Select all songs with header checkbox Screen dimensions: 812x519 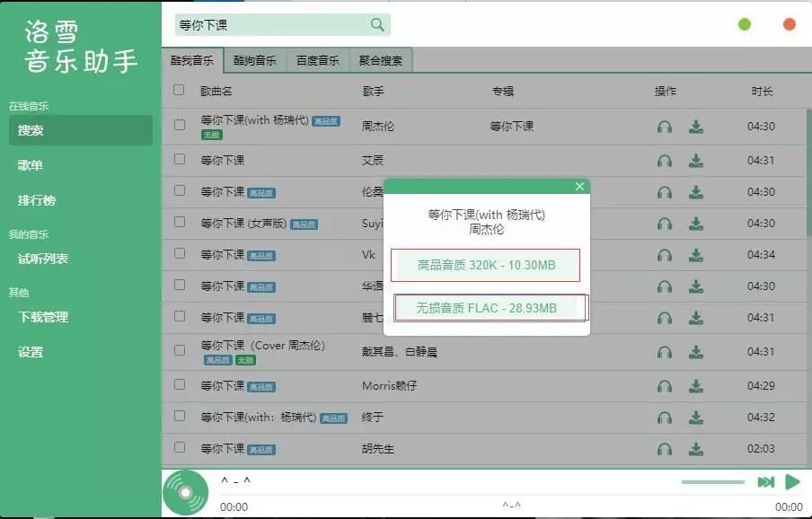point(178,91)
